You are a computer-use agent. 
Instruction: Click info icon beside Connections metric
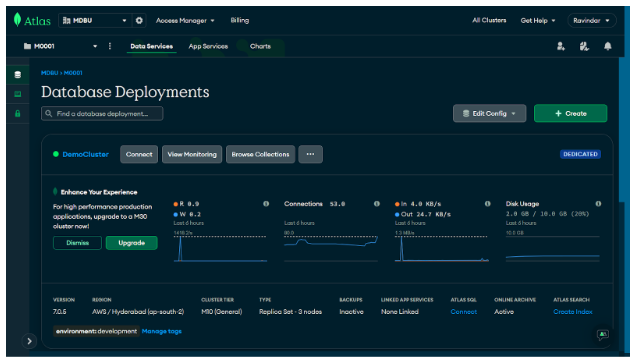click(x=376, y=204)
